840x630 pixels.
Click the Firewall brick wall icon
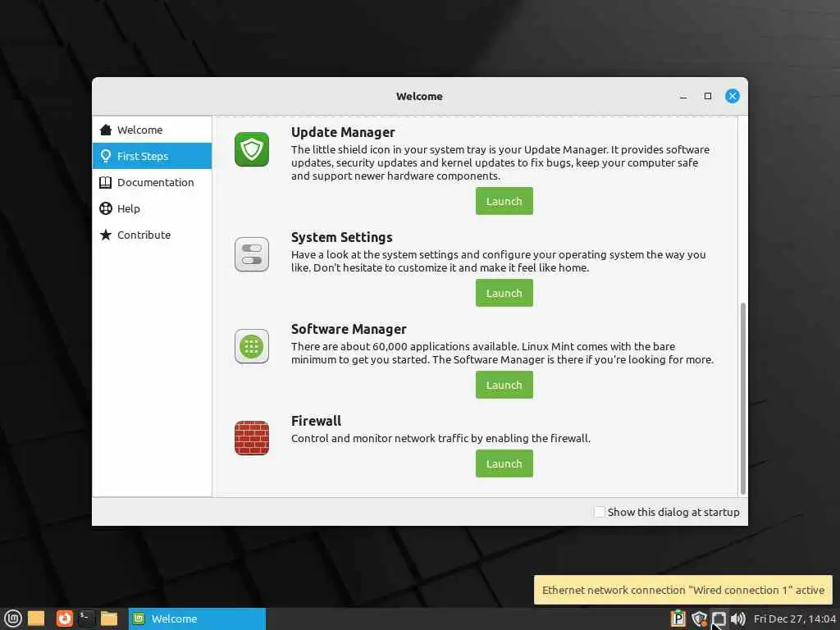[252, 438]
